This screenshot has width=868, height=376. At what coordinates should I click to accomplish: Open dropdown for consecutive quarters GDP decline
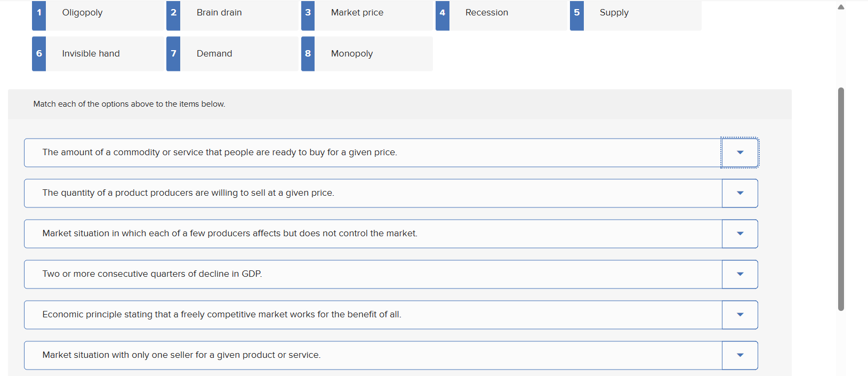coord(740,274)
